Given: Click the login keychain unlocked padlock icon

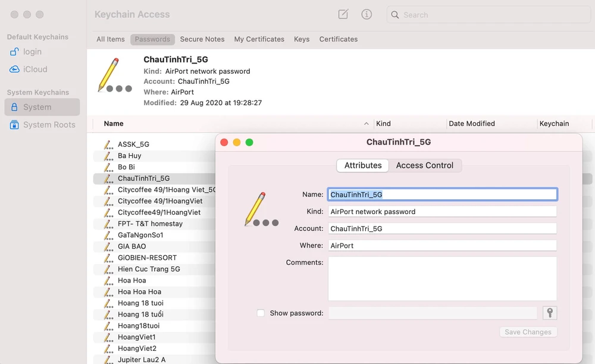Looking at the screenshot, I should pos(14,52).
